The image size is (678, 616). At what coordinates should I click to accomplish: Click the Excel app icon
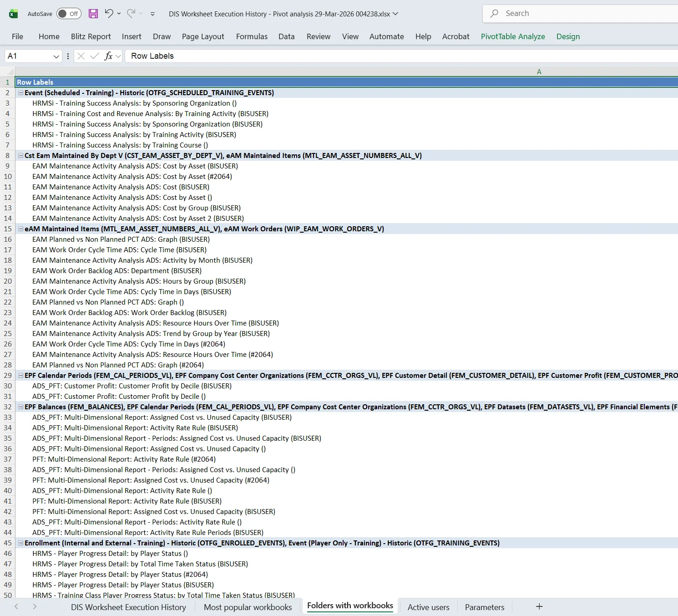[x=14, y=14]
